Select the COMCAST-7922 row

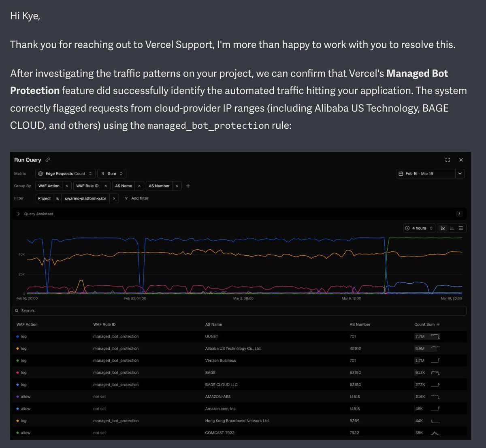click(239, 433)
